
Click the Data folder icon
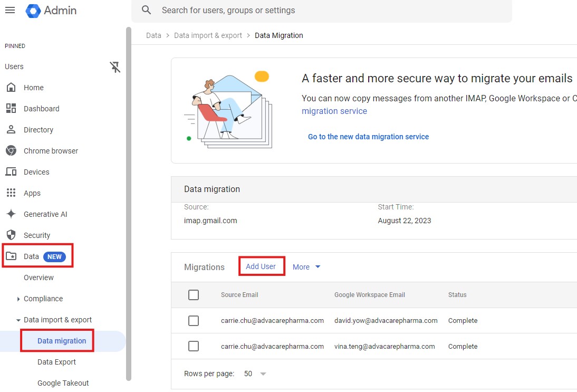point(11,256)
